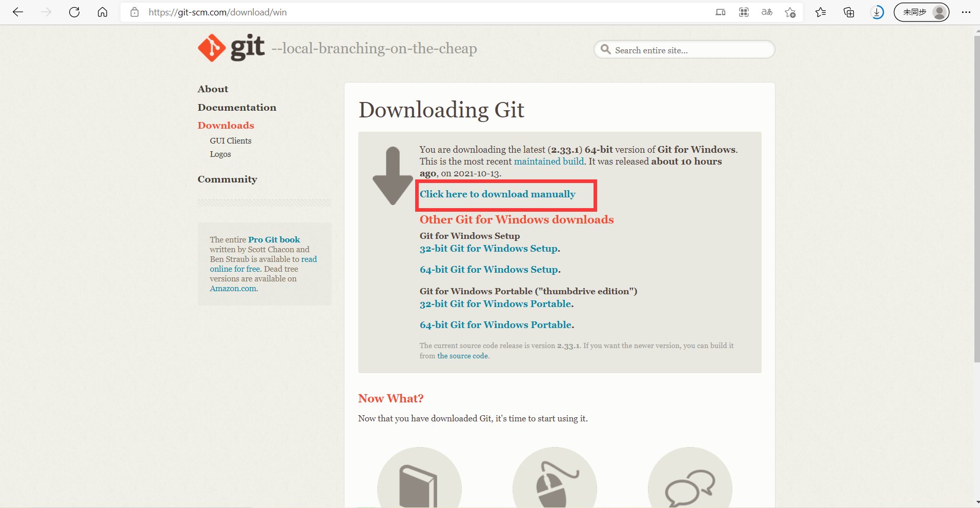
Task: View site security via the lock icon
Action: coord(135,12)
